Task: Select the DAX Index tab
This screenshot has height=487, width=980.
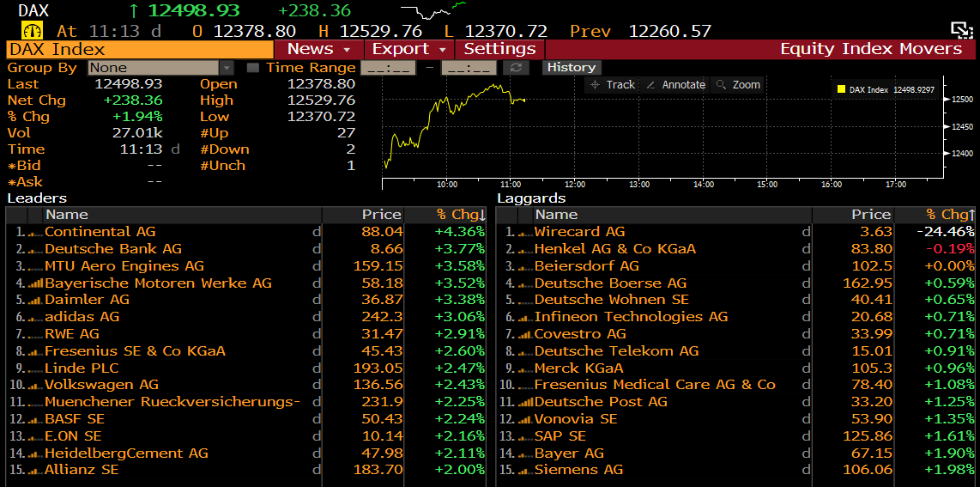Action: click(x=139, y=49)
